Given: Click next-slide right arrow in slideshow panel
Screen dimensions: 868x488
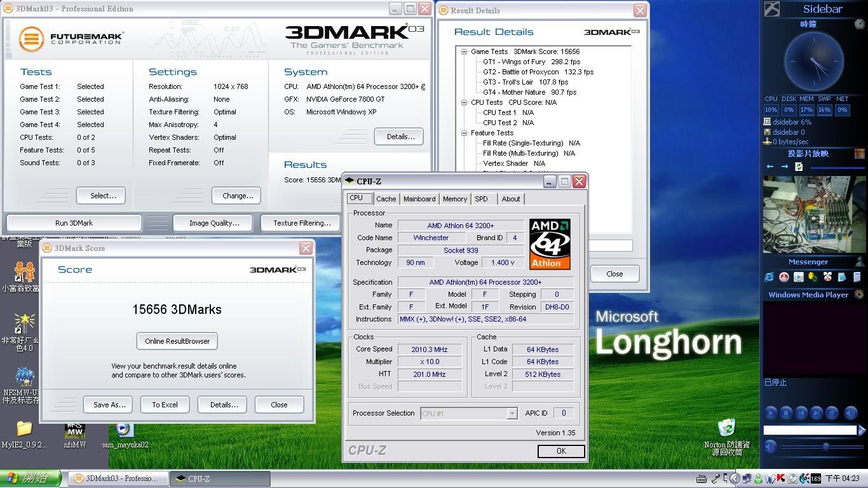Looking at the screenshot, I should click(785, 166).
